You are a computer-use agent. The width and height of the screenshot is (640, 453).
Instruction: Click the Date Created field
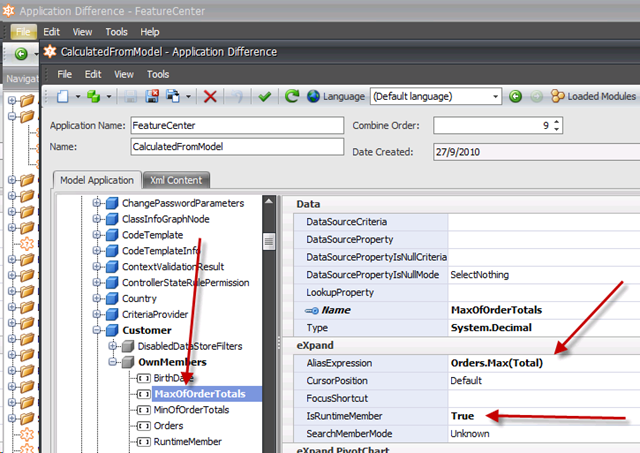click(x=536, y=152)
